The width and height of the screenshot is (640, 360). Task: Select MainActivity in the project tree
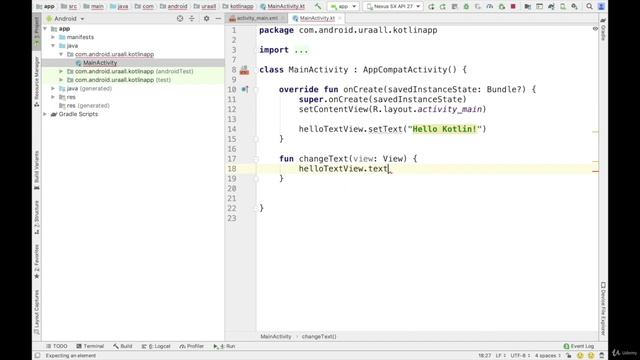pyautogui.click(x=100, y=63)
